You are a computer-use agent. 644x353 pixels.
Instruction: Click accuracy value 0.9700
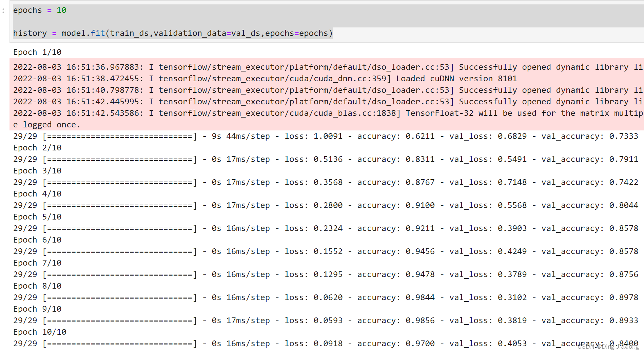[420, 344]
